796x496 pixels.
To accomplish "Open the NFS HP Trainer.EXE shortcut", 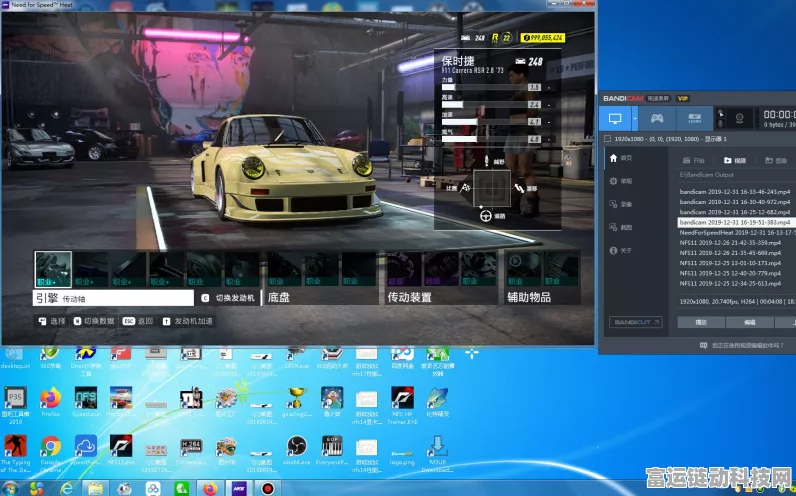I will 403,405.
